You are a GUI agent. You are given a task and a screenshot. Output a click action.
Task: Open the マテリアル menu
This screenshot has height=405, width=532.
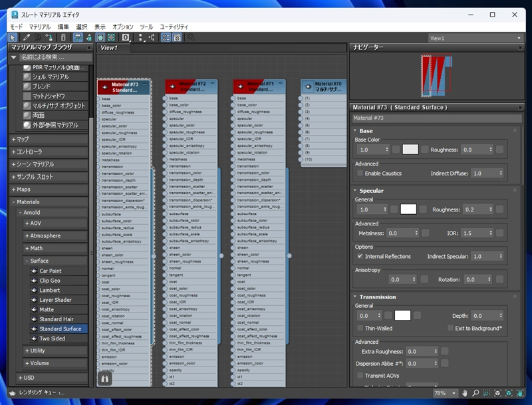(40, 27)
